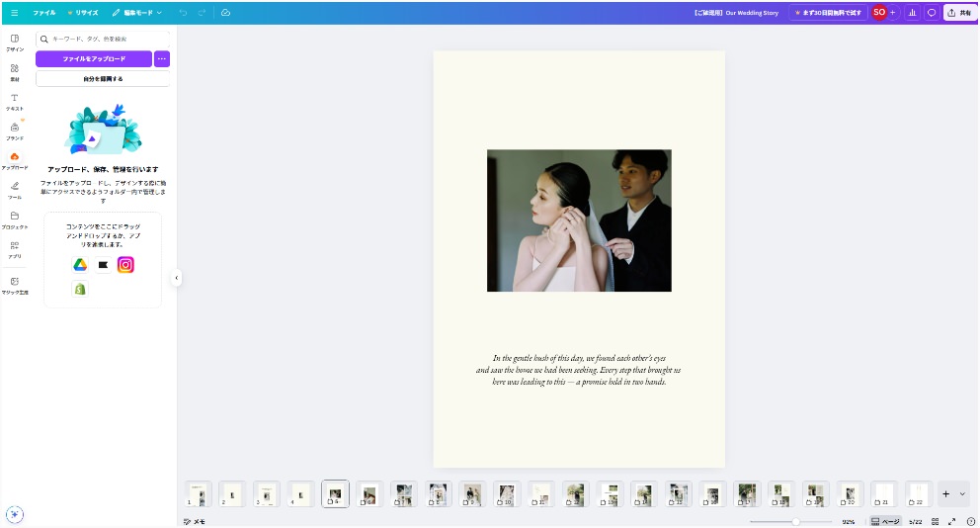Open the analytics bar chart icon

pyautogui.click(x=911, y=13)
